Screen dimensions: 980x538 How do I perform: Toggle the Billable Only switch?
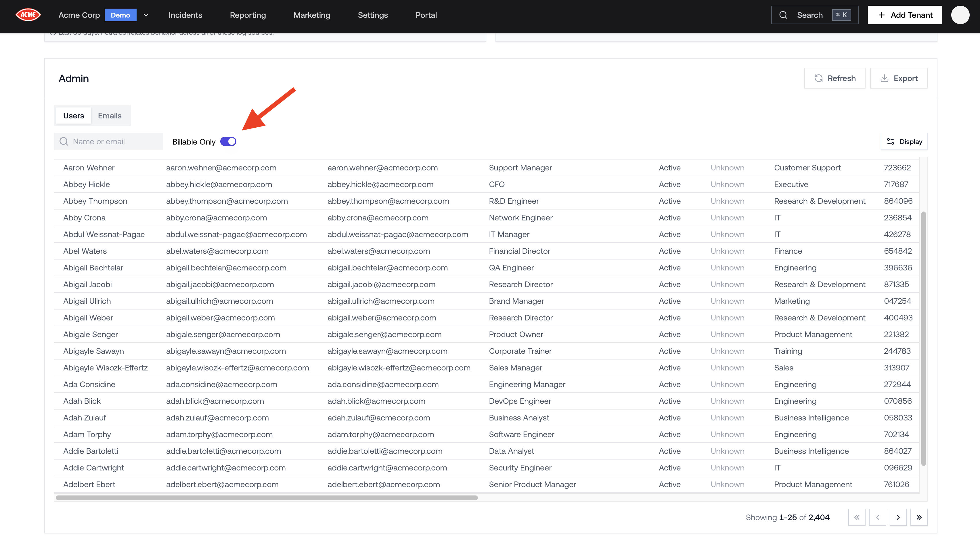(x=228, y=141)
